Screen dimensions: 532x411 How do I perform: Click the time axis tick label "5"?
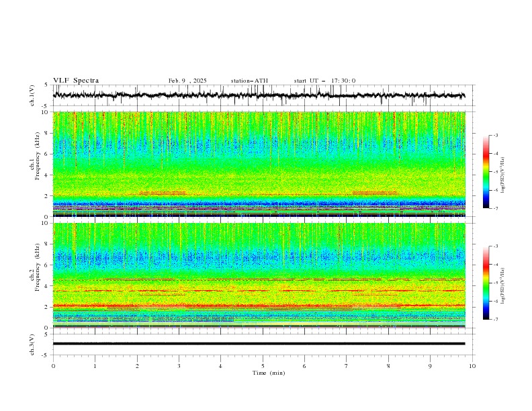(x=263, y=366)
